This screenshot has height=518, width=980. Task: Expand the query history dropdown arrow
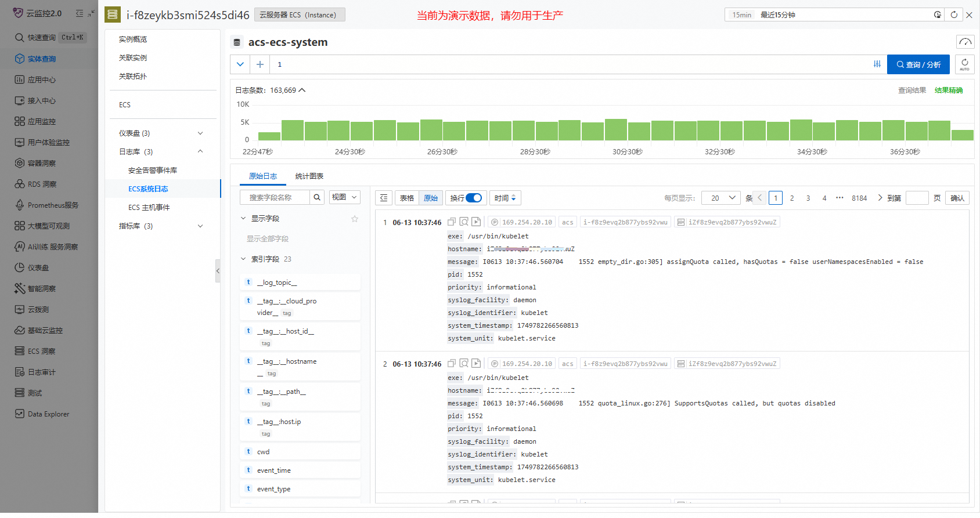click(240, 64)
